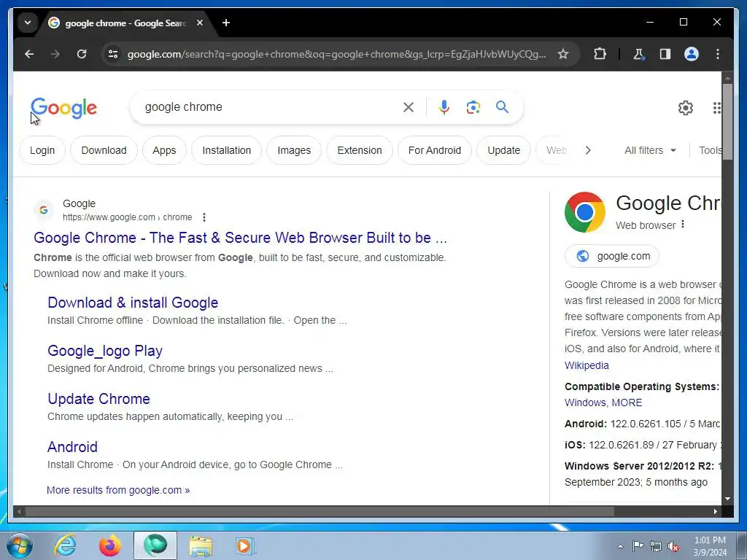Select the Download filter chip
The width and height of the screenshot is (747, 560).
point(104,150)
